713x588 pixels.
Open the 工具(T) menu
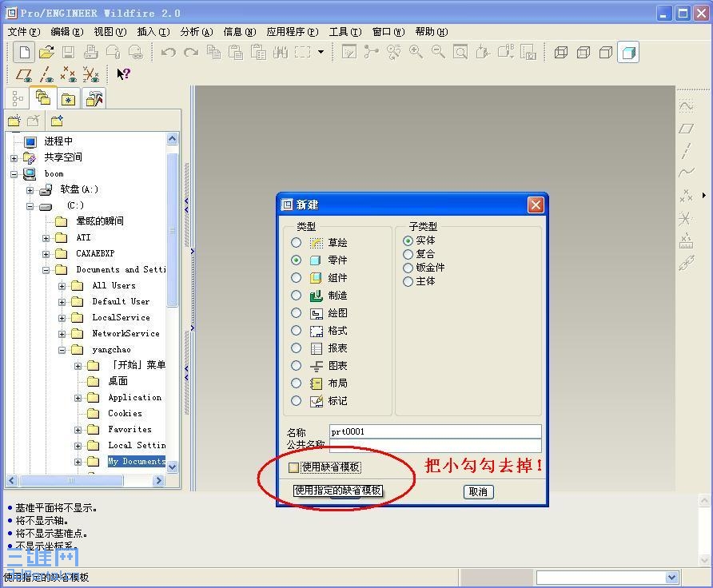[x=345, y=32]
